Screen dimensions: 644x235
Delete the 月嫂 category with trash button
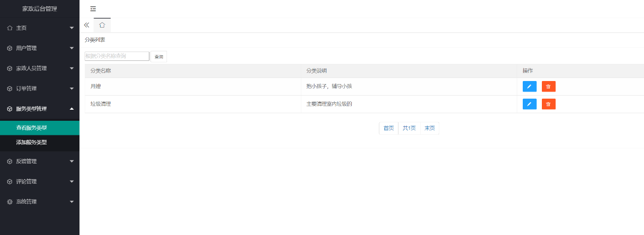(548, 87)
